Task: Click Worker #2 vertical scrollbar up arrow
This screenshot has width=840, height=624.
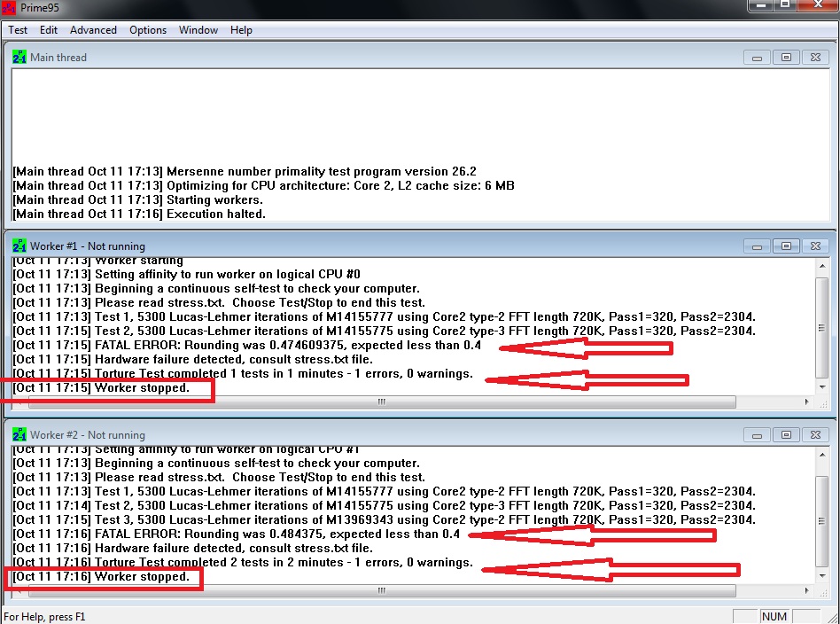Action: [x=821, y=454]
